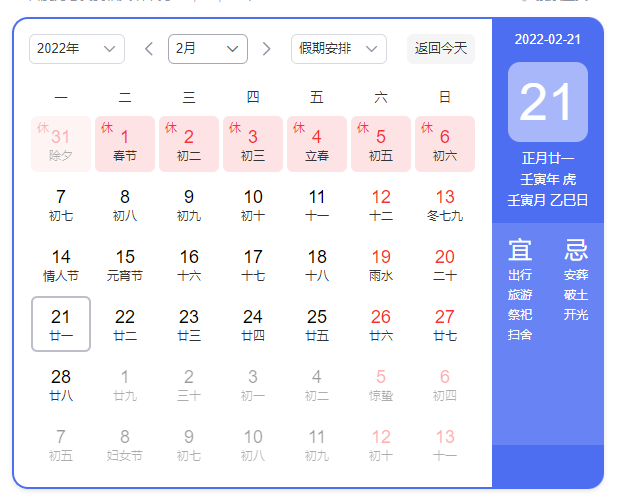Image resolution: width=636 pixels, height=503 pixels.
Task: Choose date 16 十六
Action: click(189, 264)
